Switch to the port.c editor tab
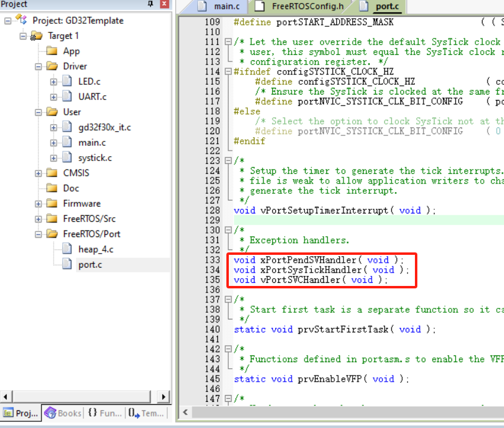 pyautogui.click(x=381, y=7)
